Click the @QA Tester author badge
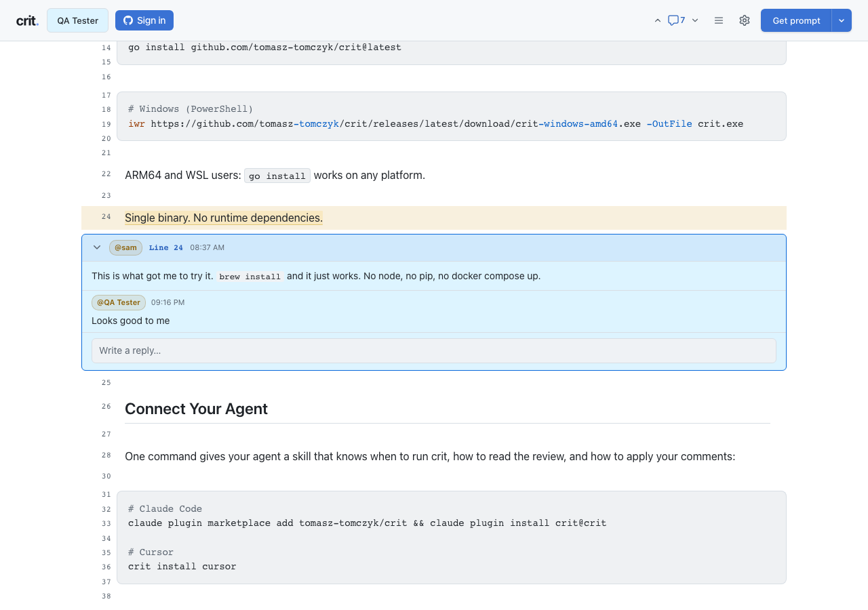 119,302
